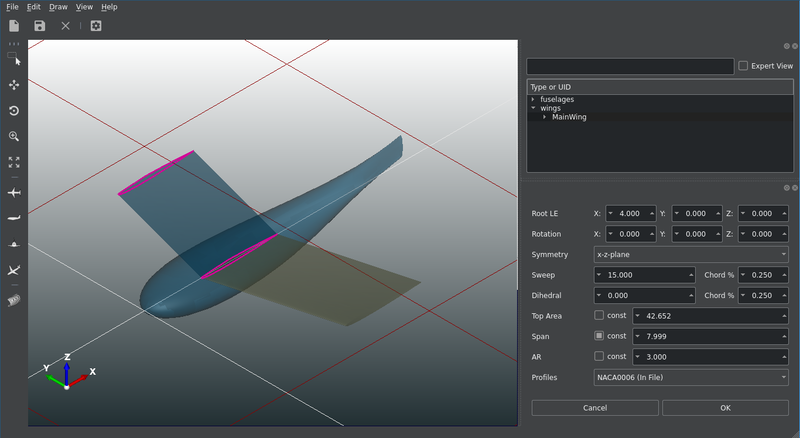Confirm wing parameters with OK button
The width and height of the screenshot is (800, 438).
point(725,408)
